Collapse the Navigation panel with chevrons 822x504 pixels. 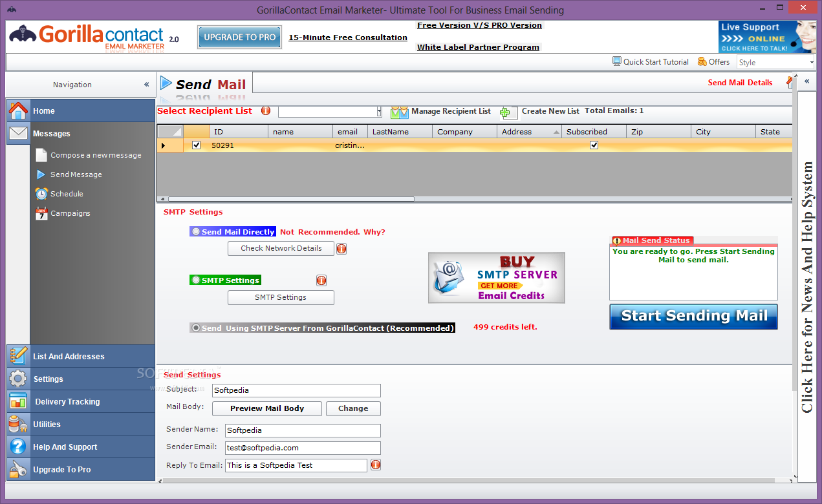click(147, 85)
